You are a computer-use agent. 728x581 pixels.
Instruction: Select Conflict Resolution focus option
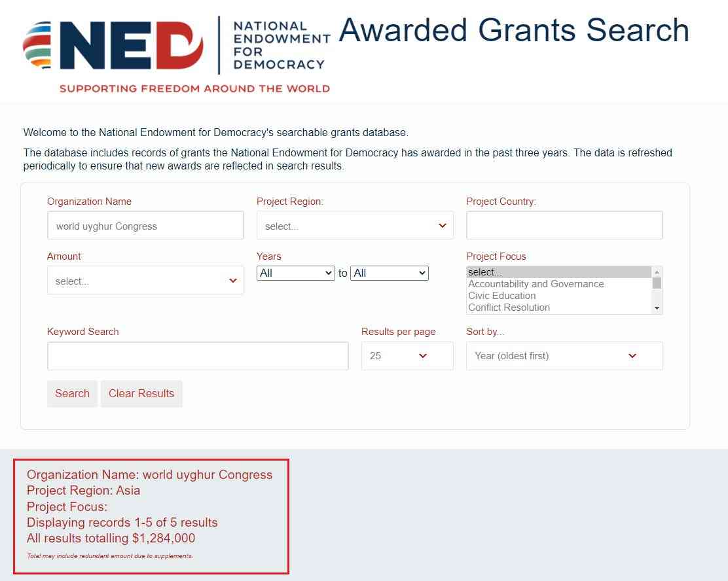click(558, 308)
